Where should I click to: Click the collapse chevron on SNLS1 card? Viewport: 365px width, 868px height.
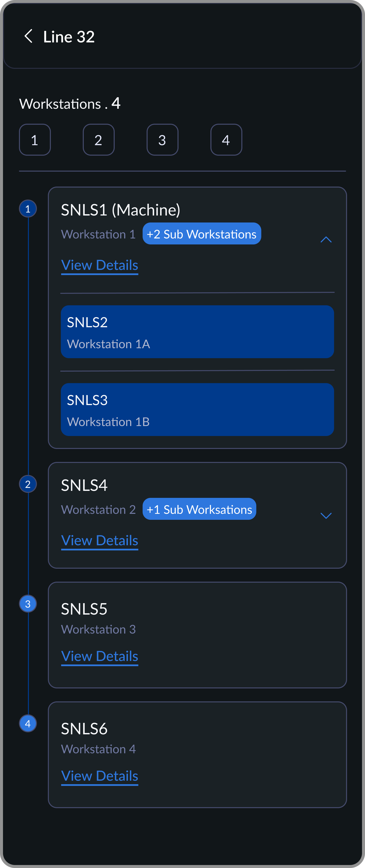coord(326,240)
